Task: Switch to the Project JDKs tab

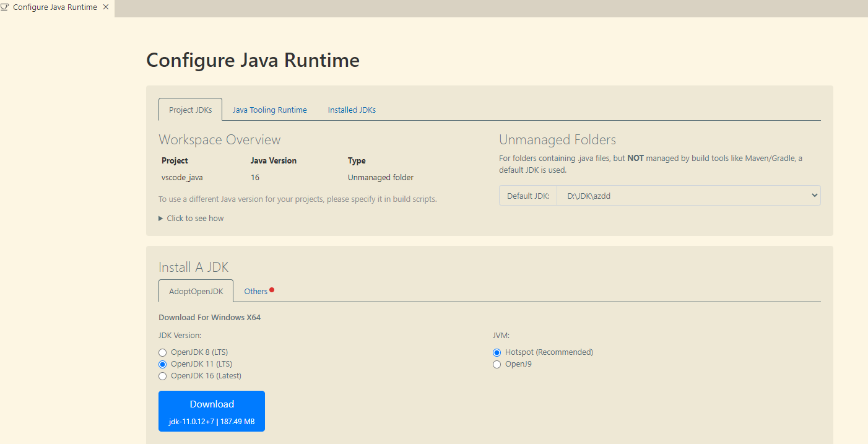Action: (x=191, y=110)
